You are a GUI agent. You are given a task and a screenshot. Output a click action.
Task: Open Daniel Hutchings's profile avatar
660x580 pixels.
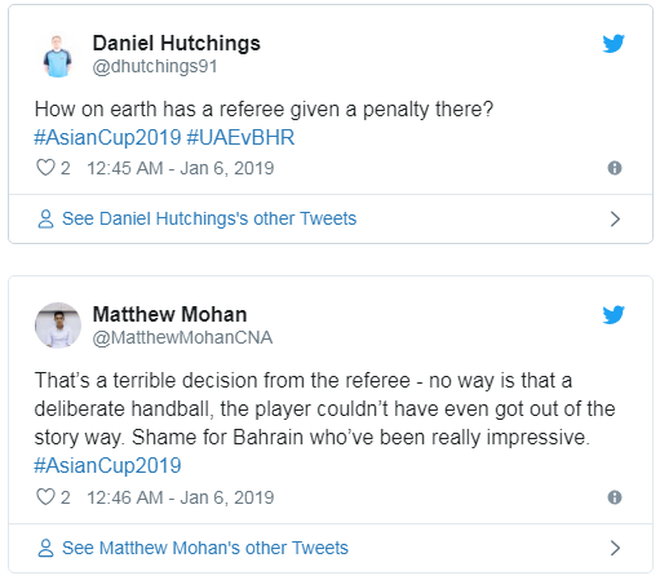(x=58, y=55)
